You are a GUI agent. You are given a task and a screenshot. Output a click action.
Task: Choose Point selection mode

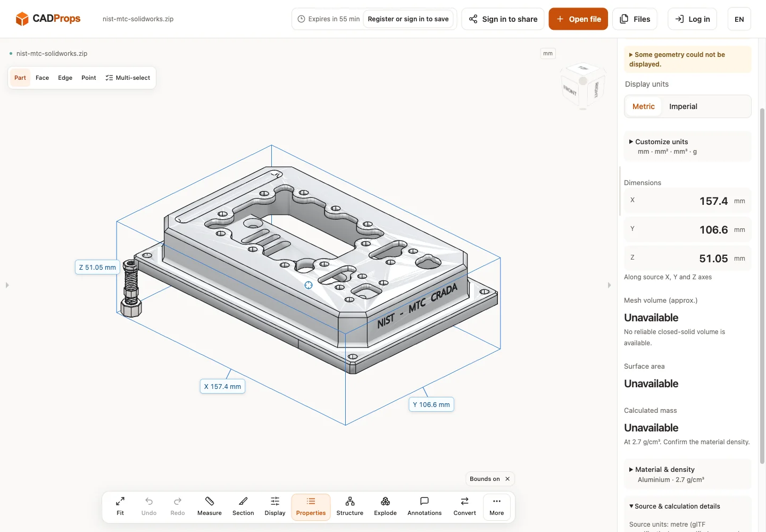pyautogui.click(x=89, y=78)
